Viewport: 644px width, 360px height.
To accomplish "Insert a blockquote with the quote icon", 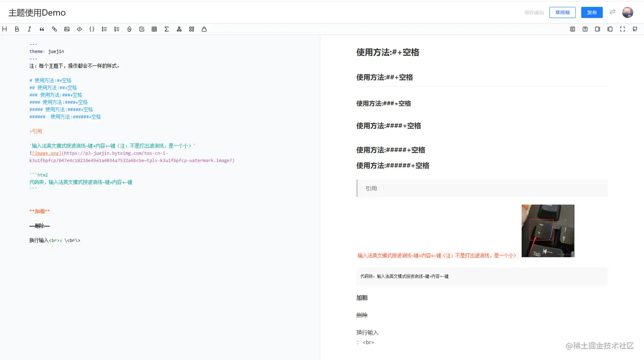I will click(x=42, y=29).
